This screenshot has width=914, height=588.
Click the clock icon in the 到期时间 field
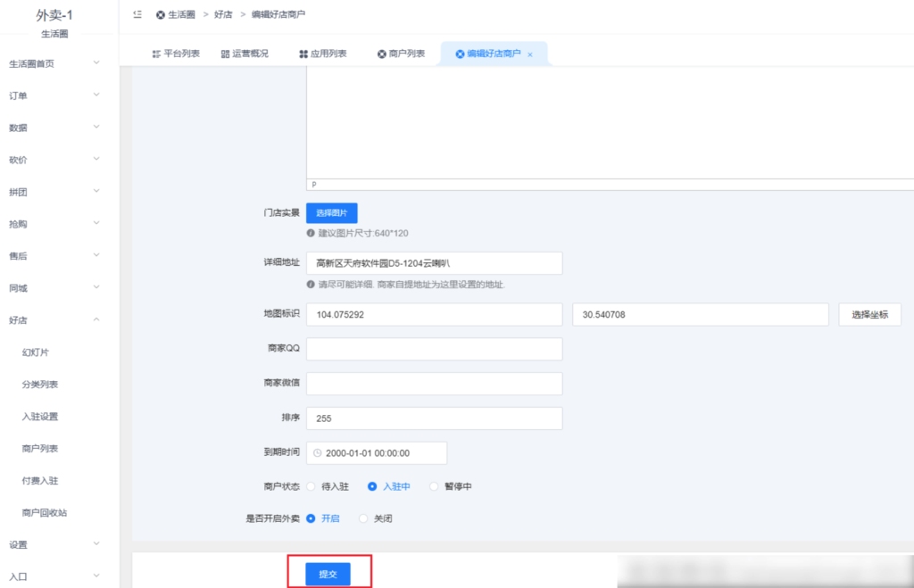click(x=317, y=452)
